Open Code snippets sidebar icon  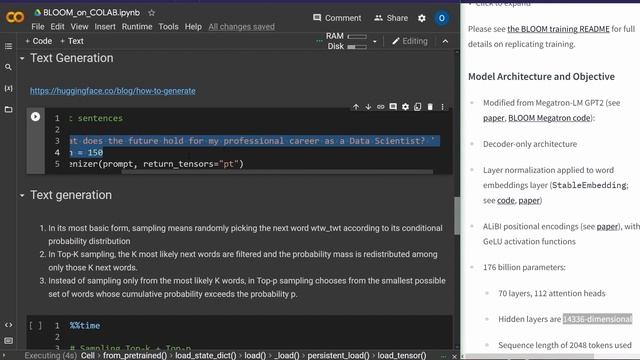pyautogui.click(x=8, y=325)
